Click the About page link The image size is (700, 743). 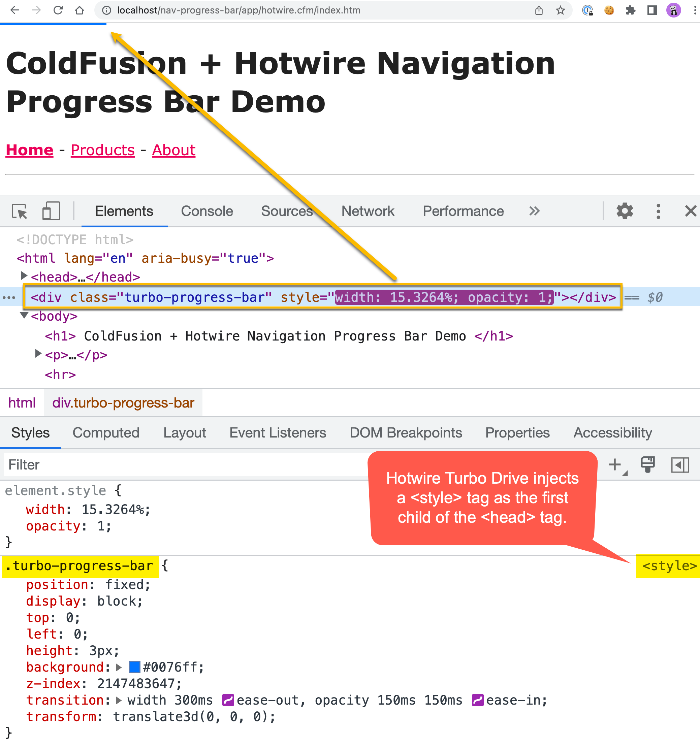[x=173, y=150]
